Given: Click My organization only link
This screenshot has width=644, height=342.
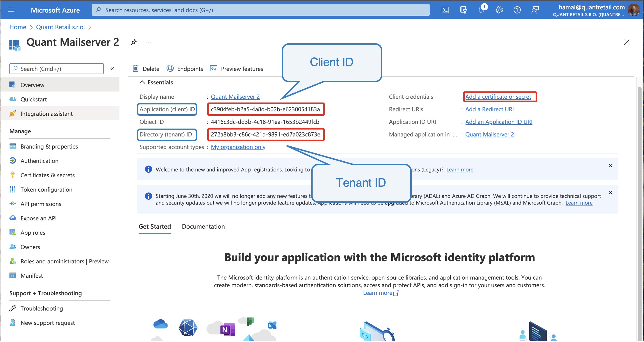Looking at the screenshot, I should [238, 147].
